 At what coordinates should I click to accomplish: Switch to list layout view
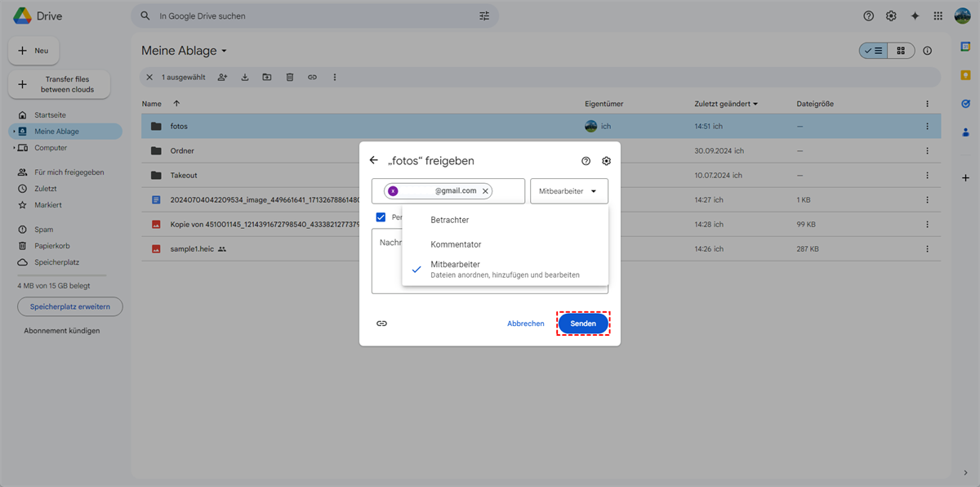[x=873, y=51]
